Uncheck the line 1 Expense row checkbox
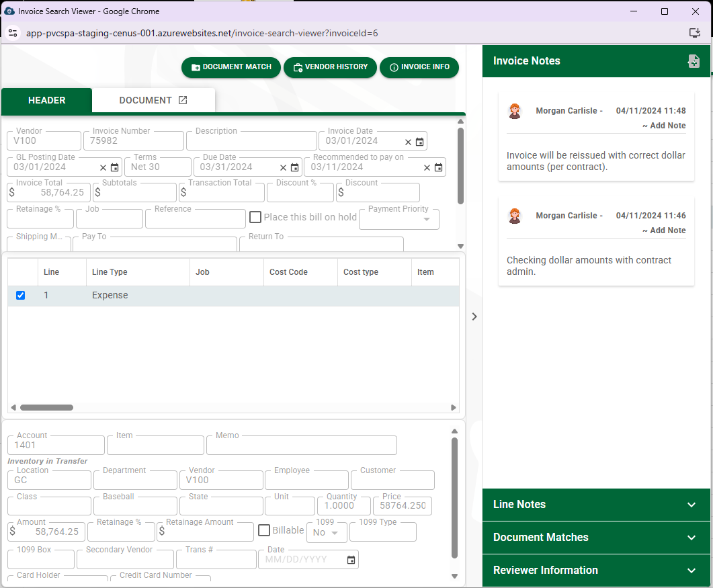This screenshot has height=588, width=713. click(x=20, y=295)
